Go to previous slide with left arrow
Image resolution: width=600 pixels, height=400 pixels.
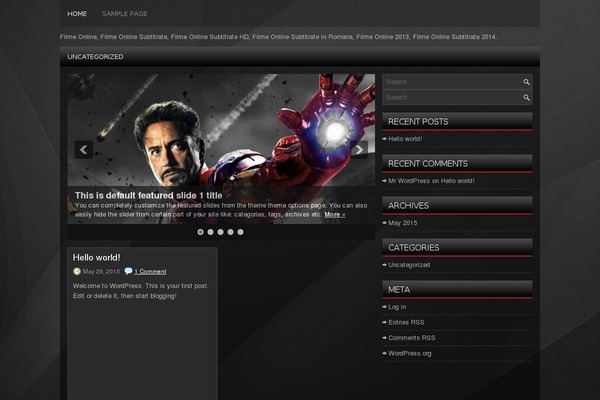click(83, 150)
